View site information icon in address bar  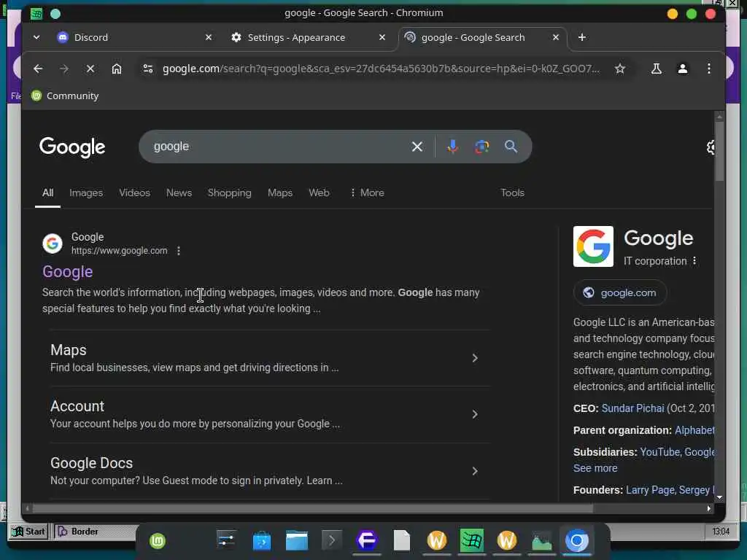(x=148, y=69)
